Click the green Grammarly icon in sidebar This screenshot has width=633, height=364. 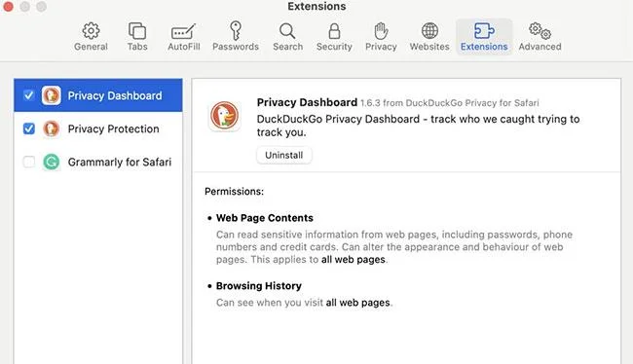coord(52,162)
